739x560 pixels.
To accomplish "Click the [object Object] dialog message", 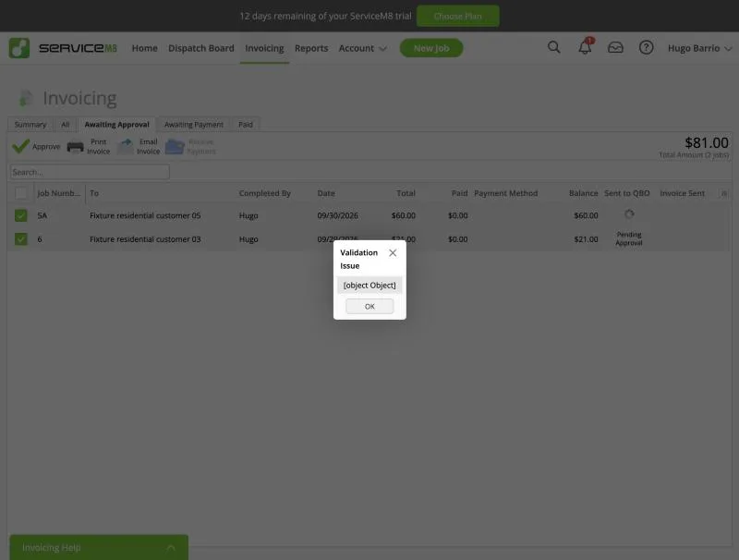I will (369, 286).
